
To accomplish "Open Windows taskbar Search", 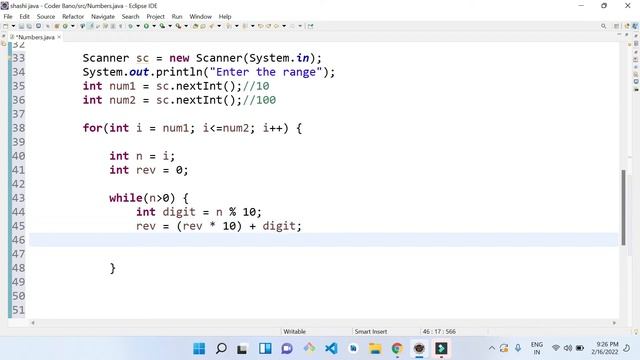I will 221,349.
